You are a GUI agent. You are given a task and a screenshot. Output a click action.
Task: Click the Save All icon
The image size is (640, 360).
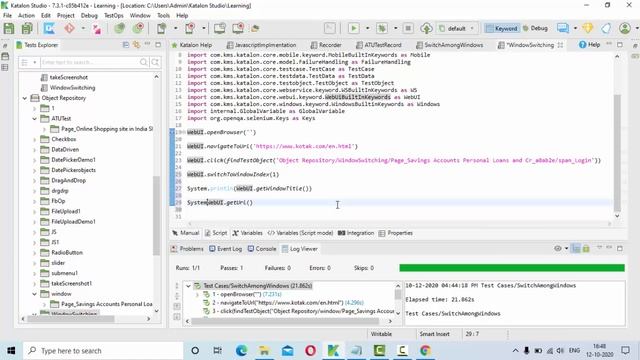pos(27,28)
